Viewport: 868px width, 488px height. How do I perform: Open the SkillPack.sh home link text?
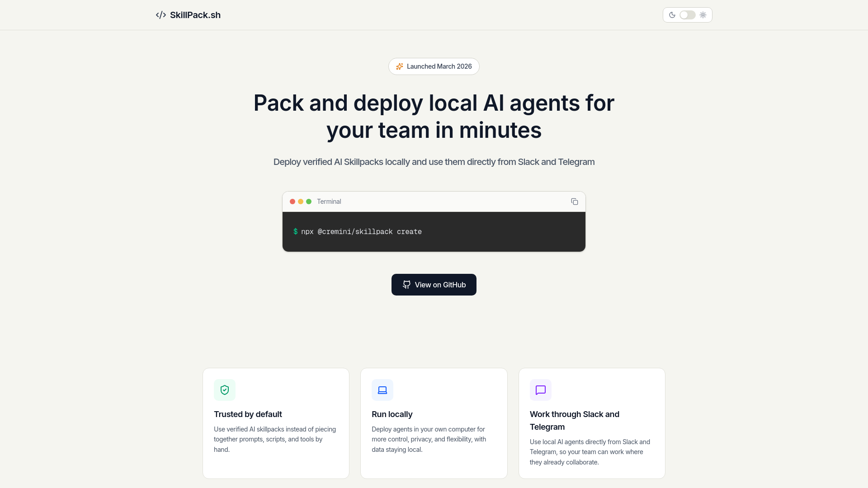[x=195, y=15]
